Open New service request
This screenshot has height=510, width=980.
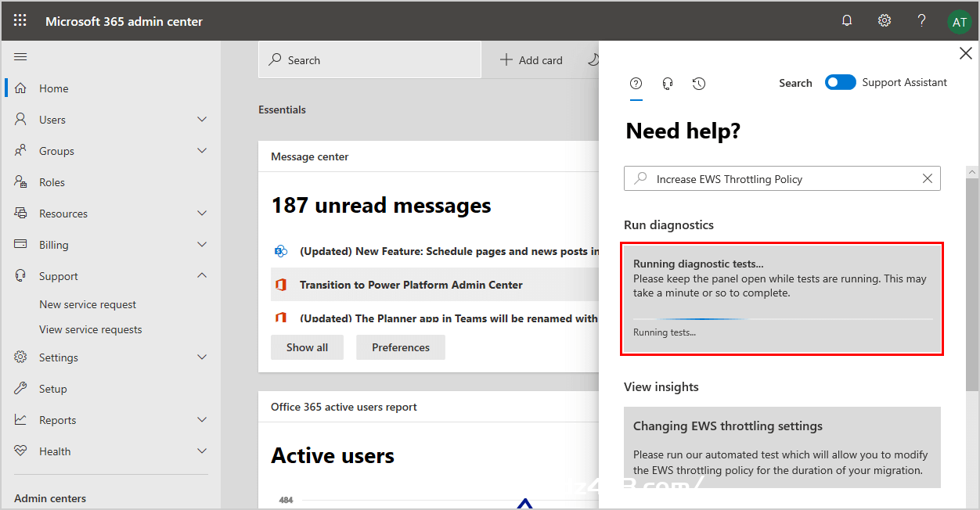88,304
